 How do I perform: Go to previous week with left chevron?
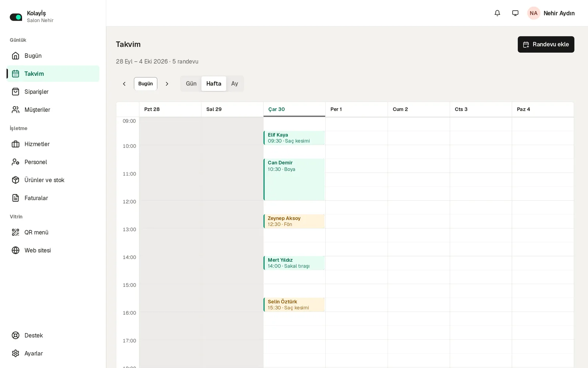click(124, 84)
